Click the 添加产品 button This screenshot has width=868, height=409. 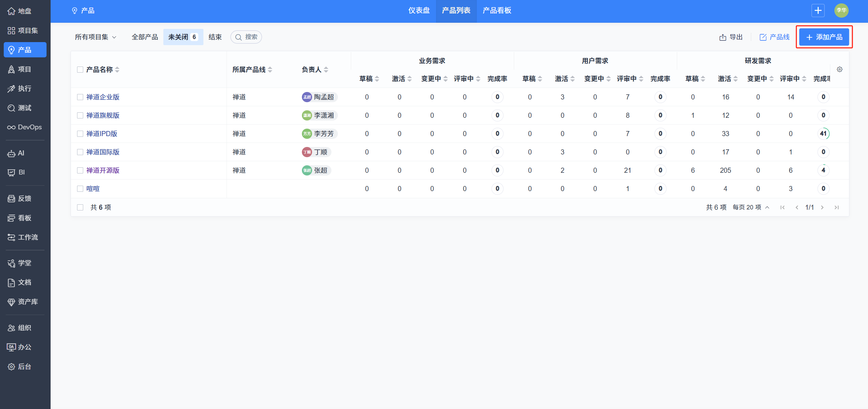pyautogui.click(x=824, y=37)
